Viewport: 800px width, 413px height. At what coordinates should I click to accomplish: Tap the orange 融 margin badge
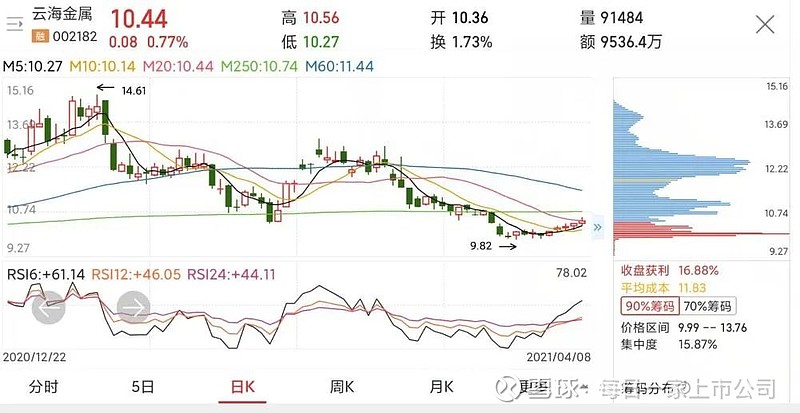tap(40, 36)
